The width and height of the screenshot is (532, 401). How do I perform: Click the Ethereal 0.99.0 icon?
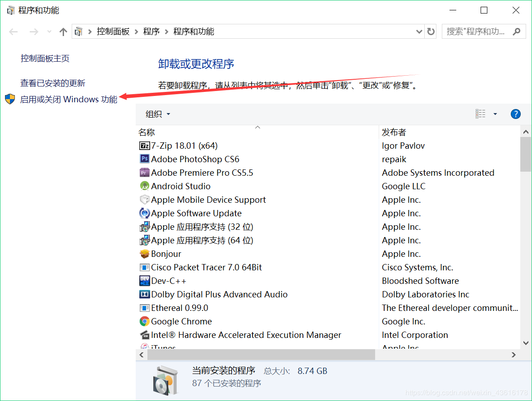tap(145, 308)
